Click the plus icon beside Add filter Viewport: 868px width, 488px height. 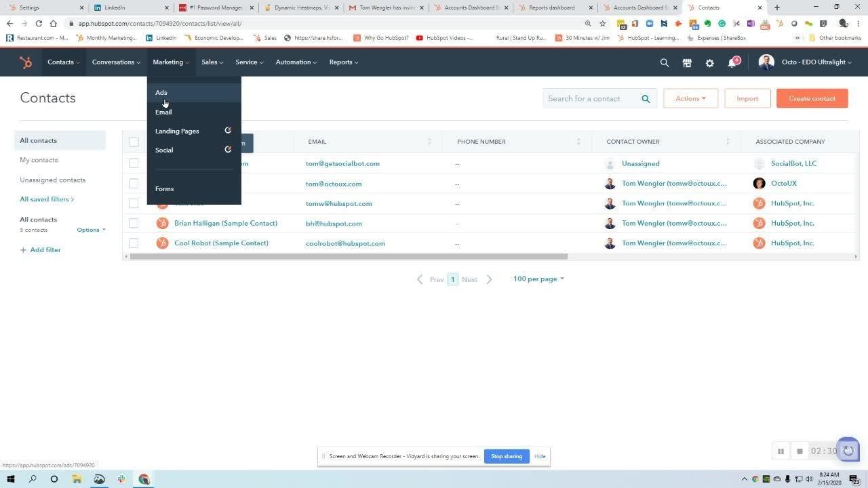tap(23, 250)
